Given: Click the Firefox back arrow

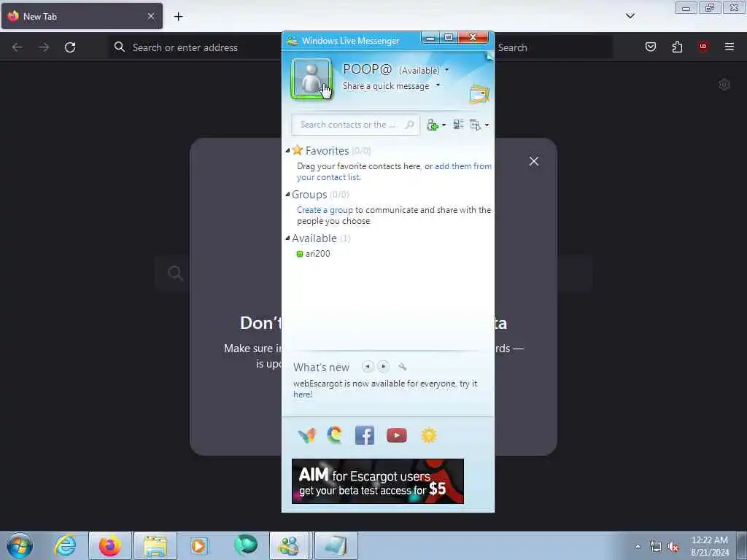Looking at the screenshot, I should (18, 47).
